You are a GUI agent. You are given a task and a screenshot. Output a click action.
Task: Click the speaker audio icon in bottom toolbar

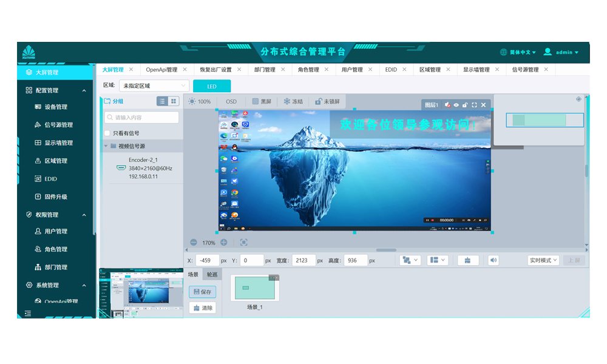pyautogui.click(x=493, y=260)
